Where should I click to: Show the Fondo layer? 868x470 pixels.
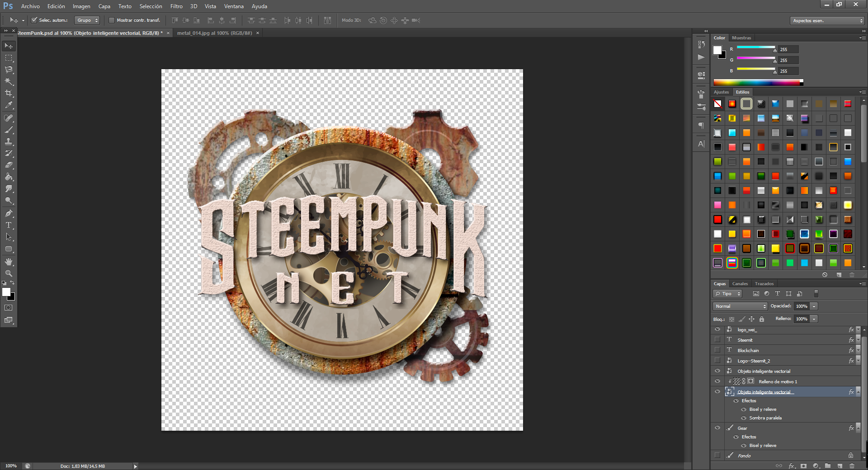coord(717,456)
